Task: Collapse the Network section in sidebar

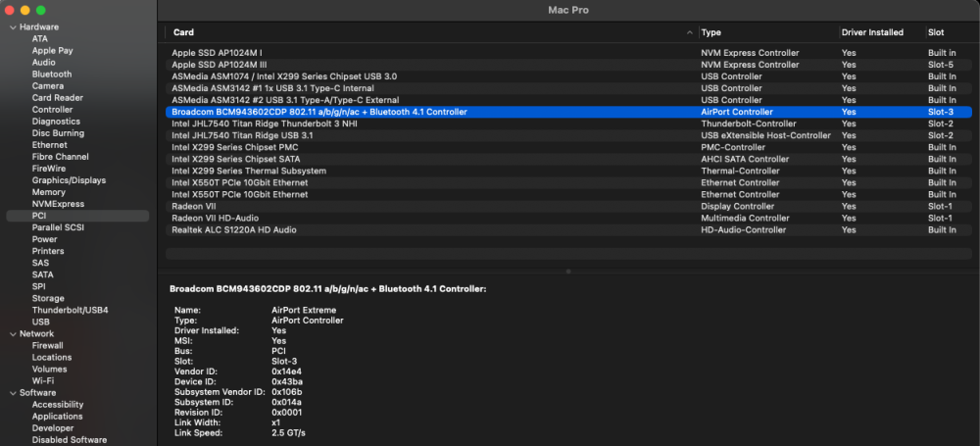Action: coord(13,334)
